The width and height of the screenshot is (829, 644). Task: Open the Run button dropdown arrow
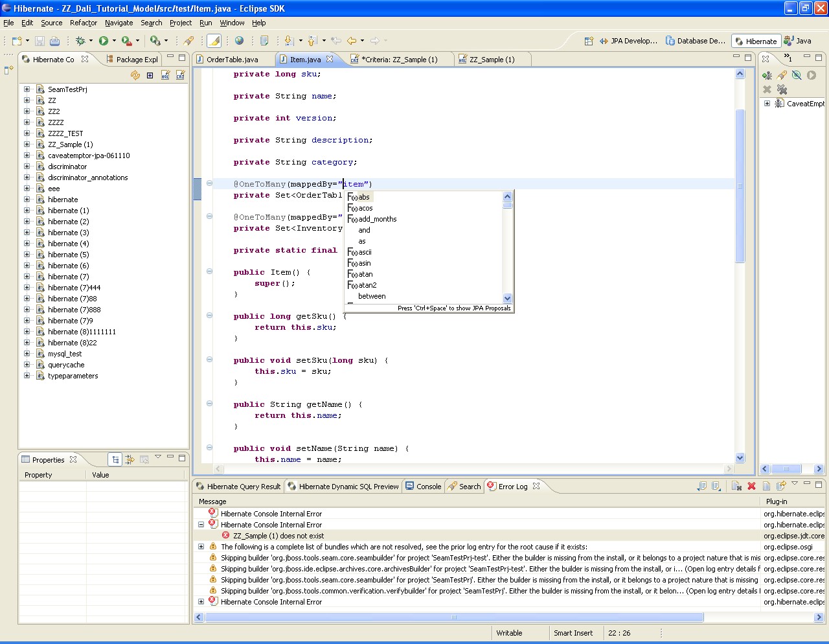click(x=114, y=41)
